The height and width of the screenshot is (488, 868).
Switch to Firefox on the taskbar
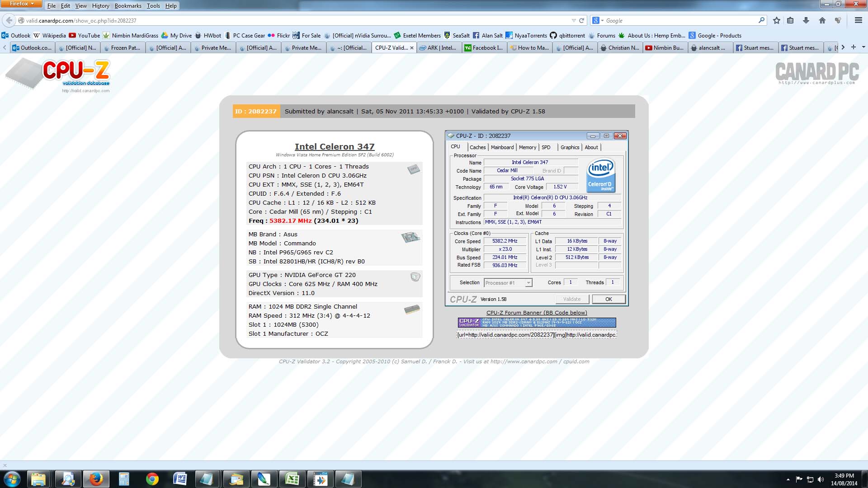click(x=96, y=479)
